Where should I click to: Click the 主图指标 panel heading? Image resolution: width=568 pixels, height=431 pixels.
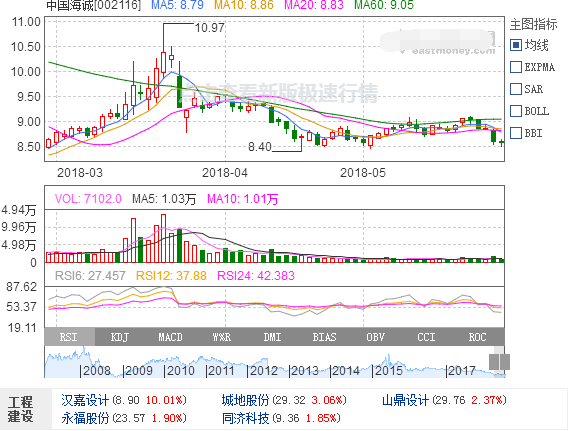pyautogui.click(x=534, y=24)
